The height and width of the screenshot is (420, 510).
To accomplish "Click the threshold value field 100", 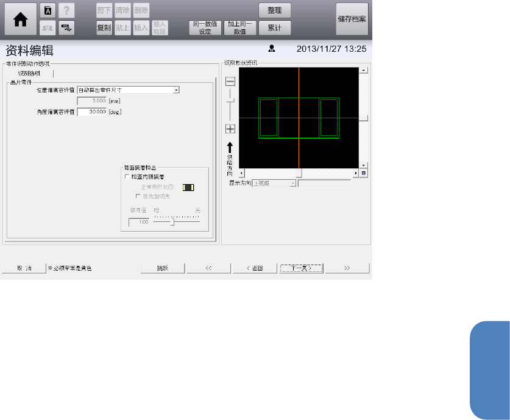I will coord(139,222).
